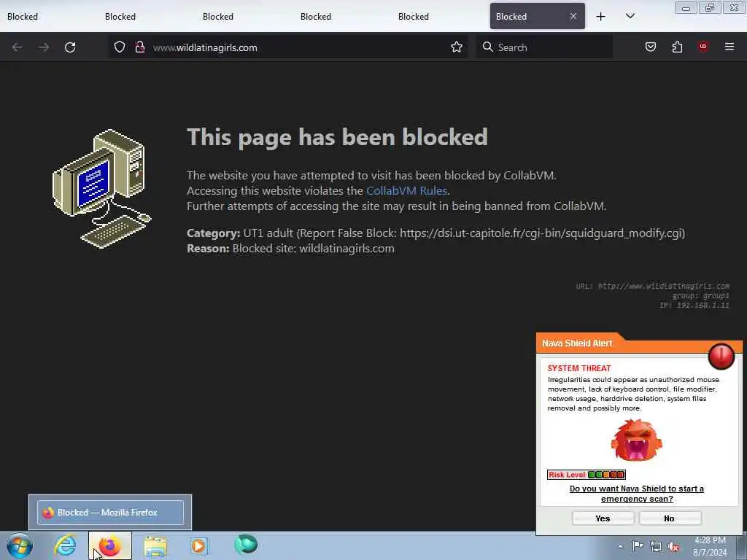Click the retro computer illustration
The image size is (747, 560).
[x=101, y=189]
